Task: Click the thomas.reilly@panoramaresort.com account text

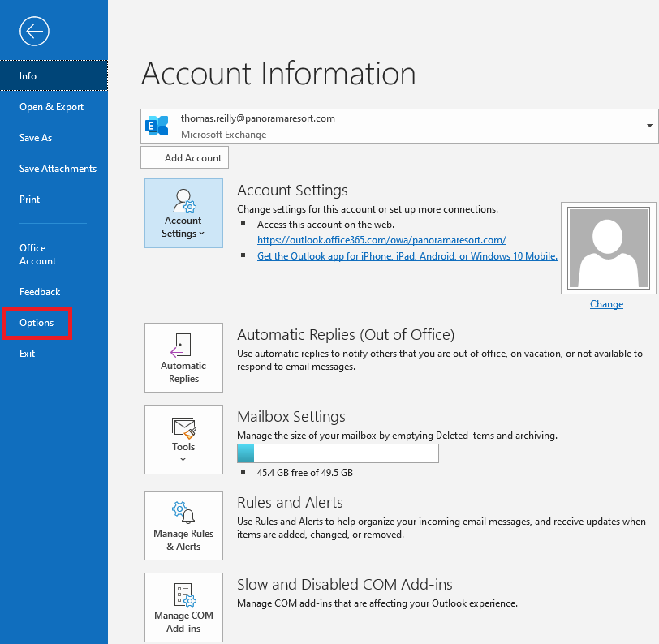Action: point(257,118)
